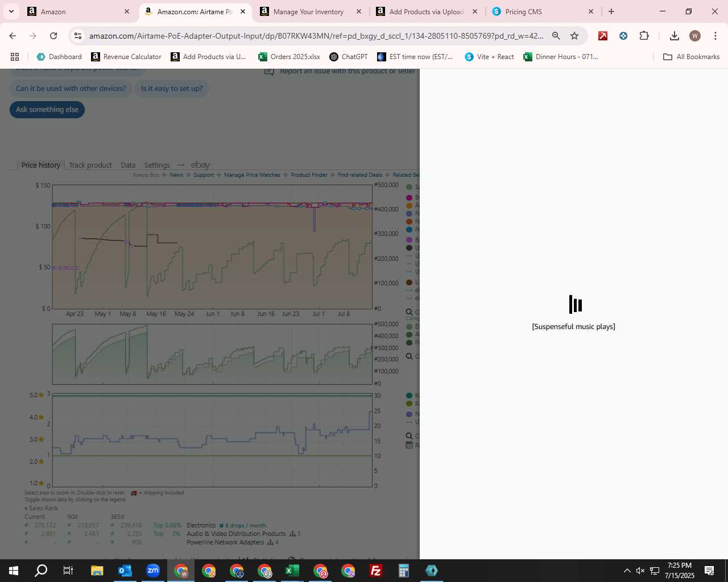Toggle the olive legend dot on the ratings chart
Screen dimensions: 728x582
(409, 404)
